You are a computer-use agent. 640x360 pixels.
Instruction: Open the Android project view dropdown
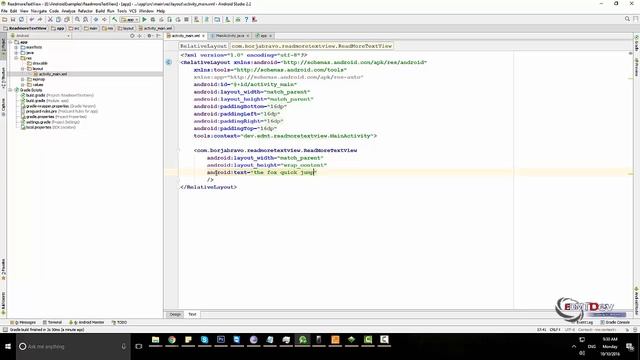tap(40, 36)
